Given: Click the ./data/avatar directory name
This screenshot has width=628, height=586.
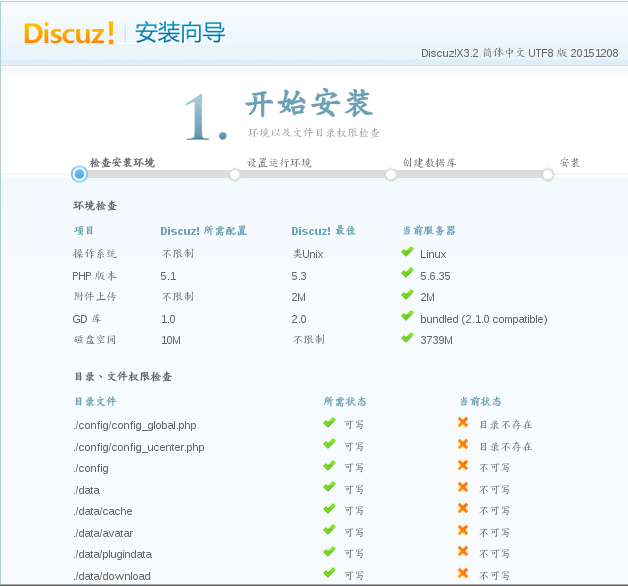Looking at the screenshot, I should (x=103, y=533).
